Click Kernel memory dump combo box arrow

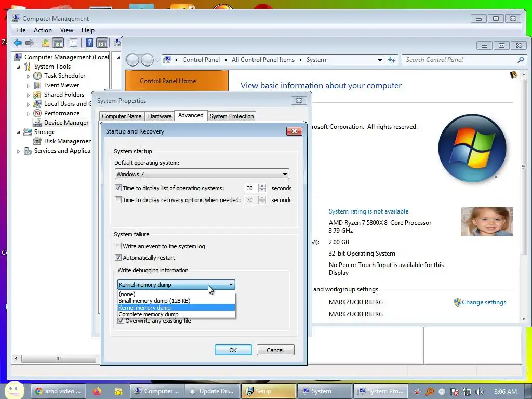click(x=231, y=285)
